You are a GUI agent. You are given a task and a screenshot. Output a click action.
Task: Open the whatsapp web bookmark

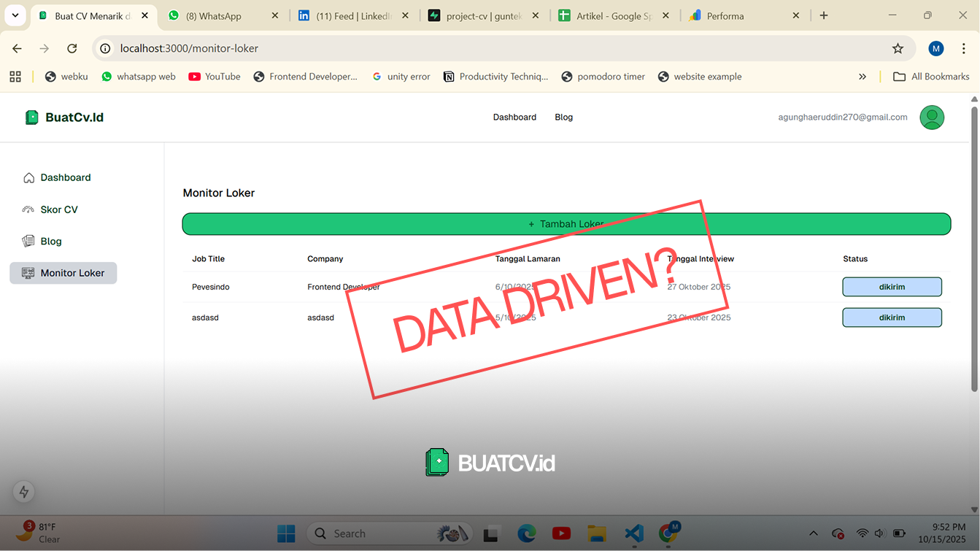139,77
